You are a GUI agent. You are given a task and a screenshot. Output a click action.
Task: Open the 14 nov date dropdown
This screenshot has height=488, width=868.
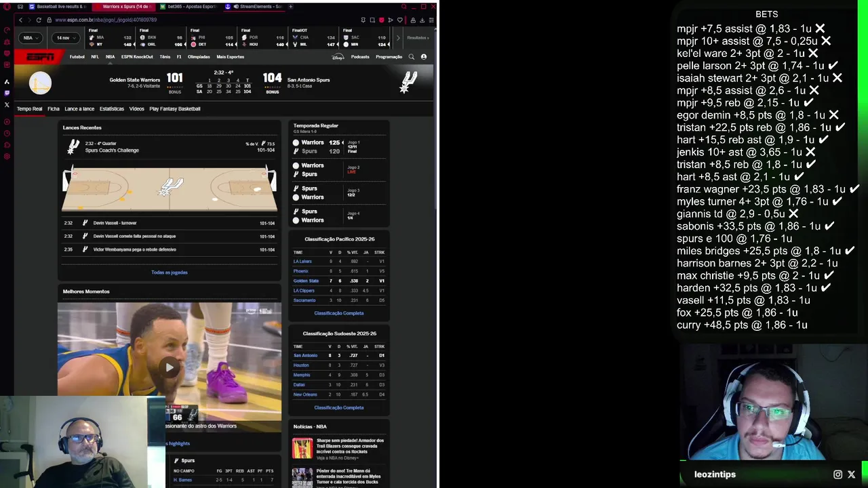(66, 38)
